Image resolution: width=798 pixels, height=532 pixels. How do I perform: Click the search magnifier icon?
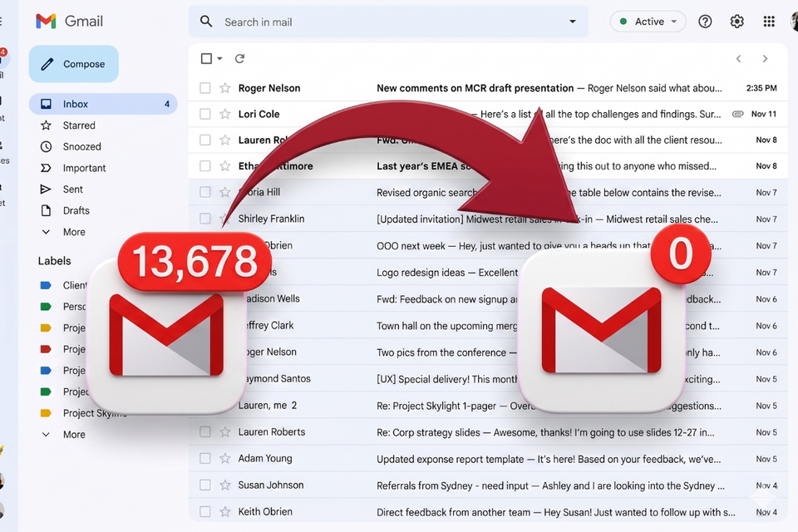click(x=206, y=22)
